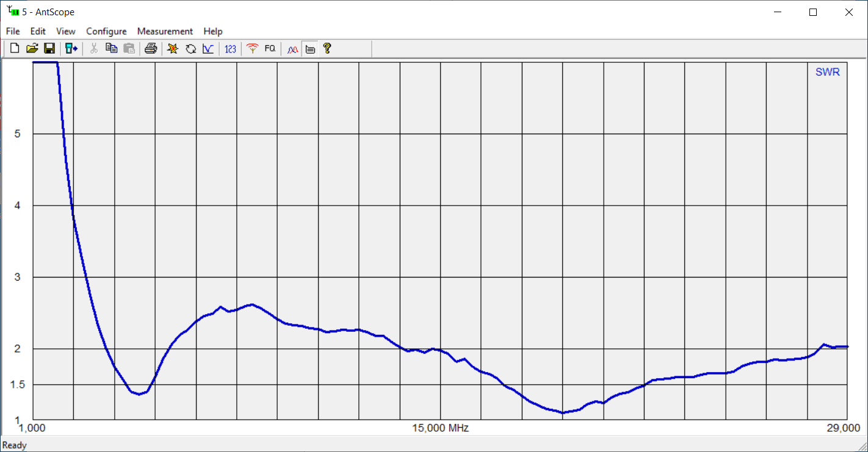Toggle the pressed panel-display toolbar button

point(310,49)
